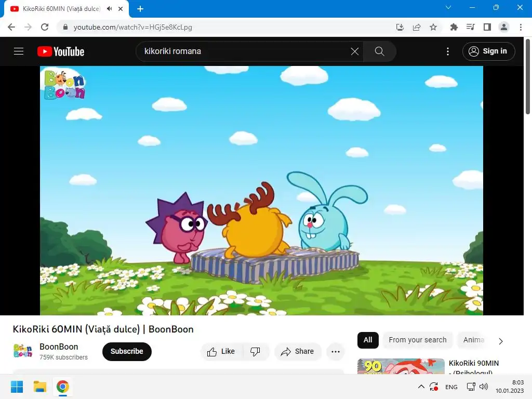The height and width of the screenshot is (399, 532).
Task: Show hidden tray icons chevron
Action: [421, 387]
